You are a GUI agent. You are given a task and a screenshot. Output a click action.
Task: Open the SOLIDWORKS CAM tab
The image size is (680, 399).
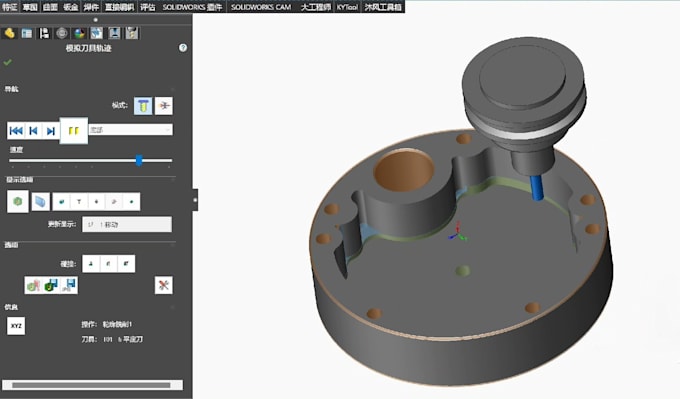(261, 7)
